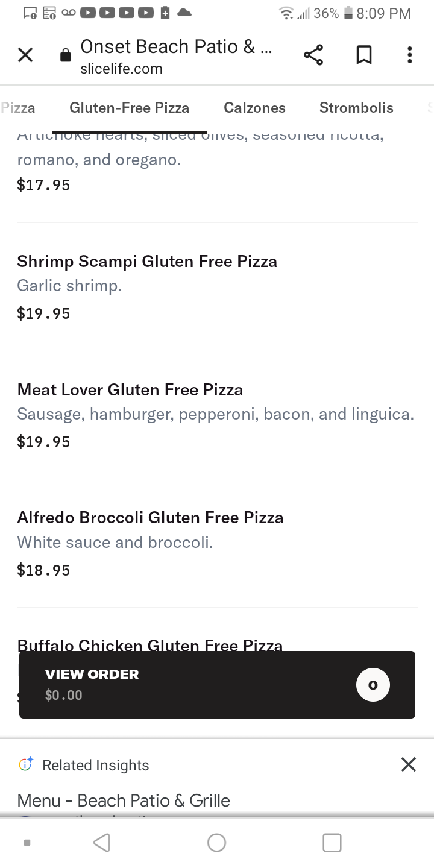Tap the Onset Beach Patio page title
This screenshot has width=434, height=868.
coord(176,47)
